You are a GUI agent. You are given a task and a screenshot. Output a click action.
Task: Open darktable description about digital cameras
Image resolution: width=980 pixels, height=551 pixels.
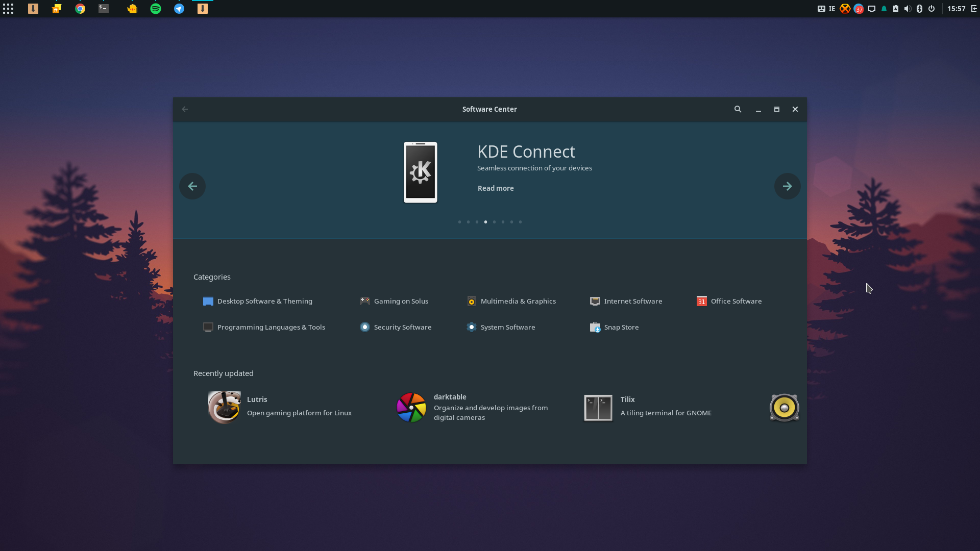(491, 413)
